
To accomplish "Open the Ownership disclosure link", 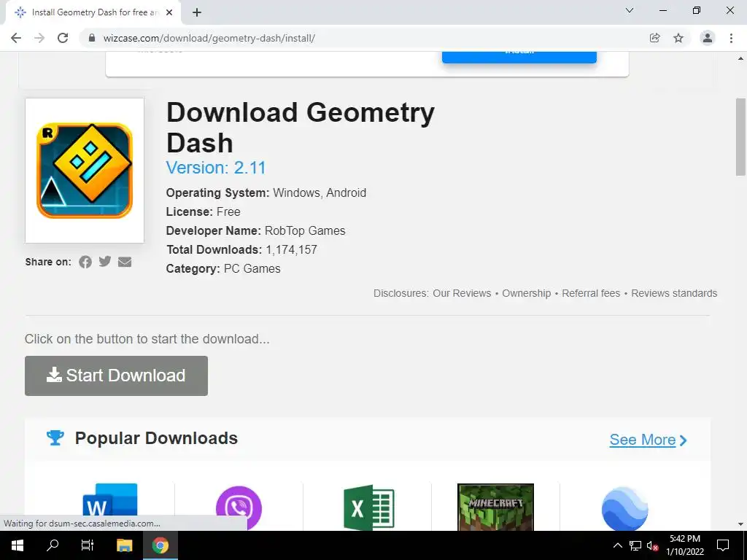I will point(527,293).
